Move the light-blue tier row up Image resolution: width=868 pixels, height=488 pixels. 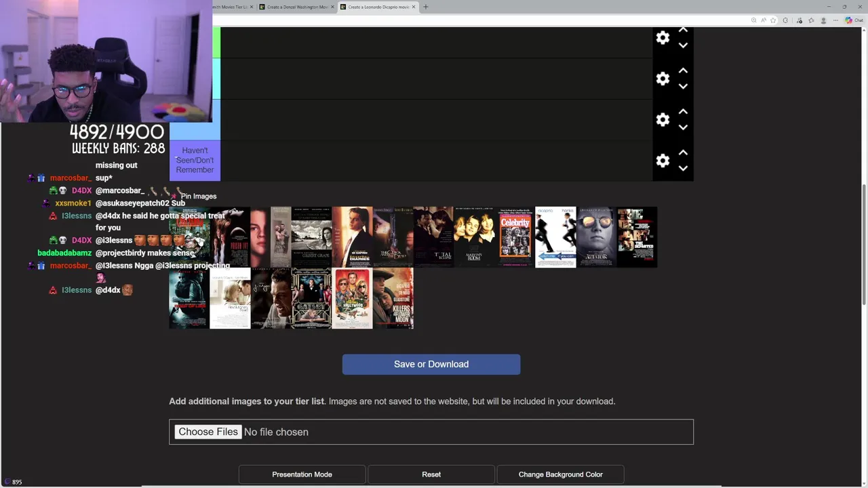click(683, 70)
